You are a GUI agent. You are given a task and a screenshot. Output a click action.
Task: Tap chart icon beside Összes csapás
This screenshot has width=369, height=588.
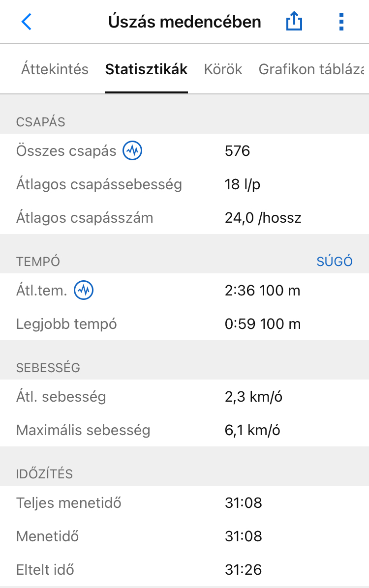coord(132,150)
